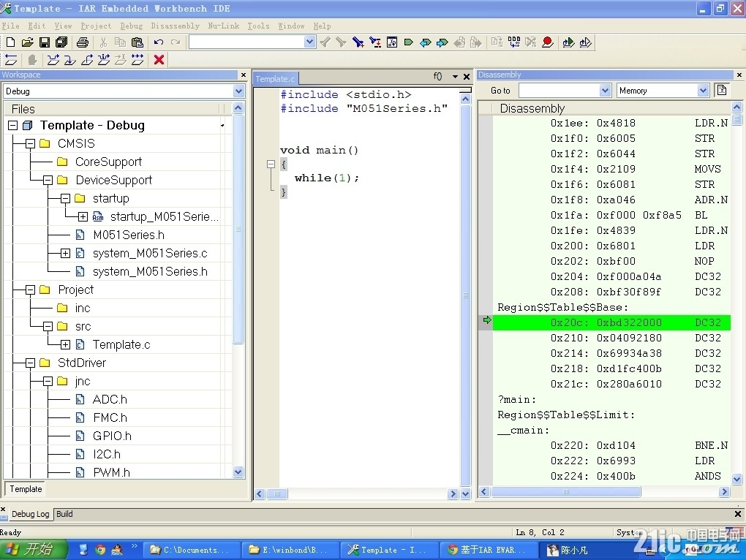Open the Nu-Link menu
This screenshot has width=746, height=560.
coord(224,26)
